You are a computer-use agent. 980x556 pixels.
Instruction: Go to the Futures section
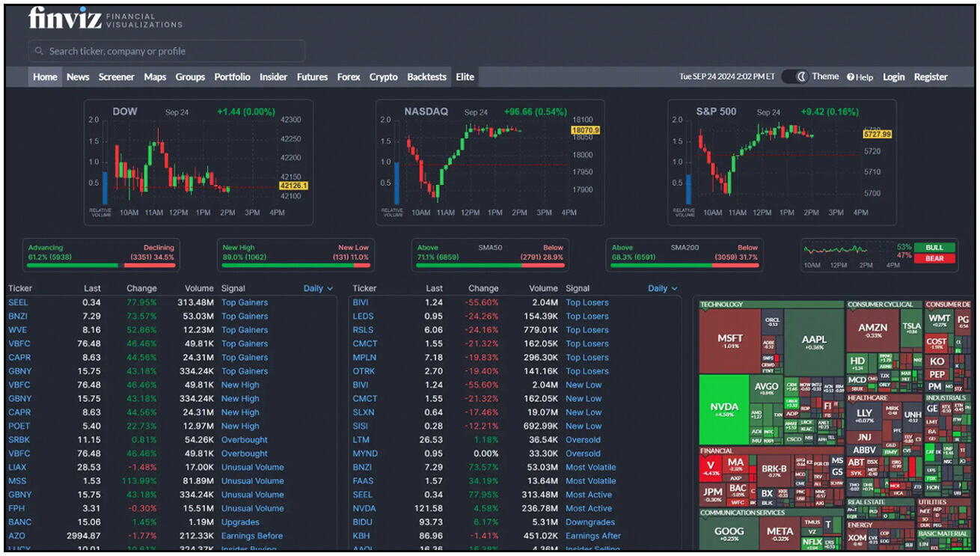[x=312, y=77]
